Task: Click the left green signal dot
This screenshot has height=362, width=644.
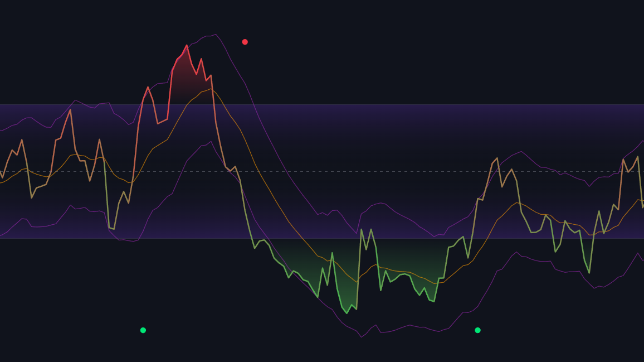Action: tap(143, 330)
